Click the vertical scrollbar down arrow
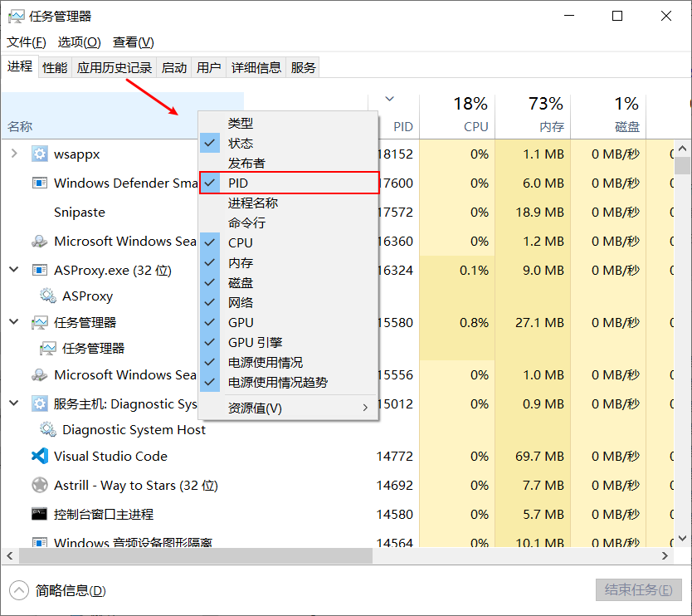This screenshot has height=616, width=692. coord(682,538)
